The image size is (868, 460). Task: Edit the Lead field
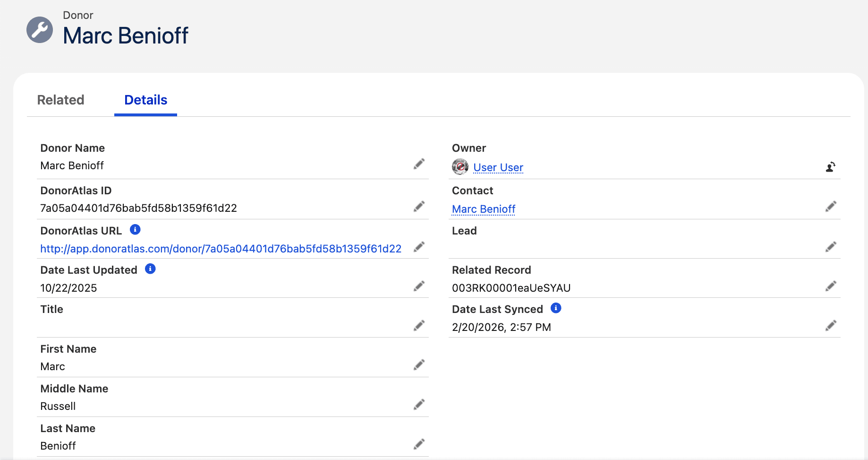click(831, 247)
